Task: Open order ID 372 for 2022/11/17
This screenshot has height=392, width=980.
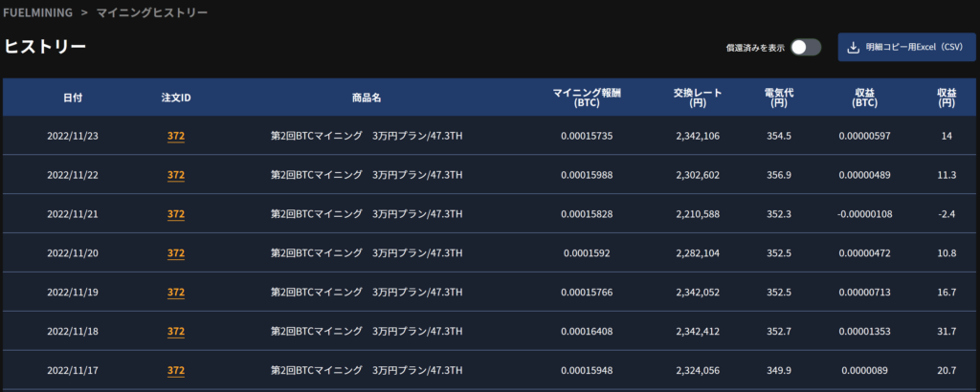Action: point(176,371)
